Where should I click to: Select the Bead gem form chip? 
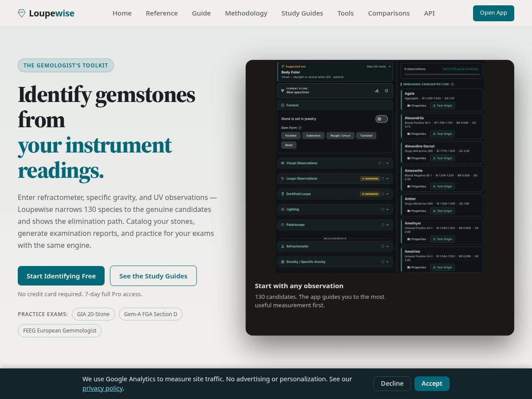point(289,145)
